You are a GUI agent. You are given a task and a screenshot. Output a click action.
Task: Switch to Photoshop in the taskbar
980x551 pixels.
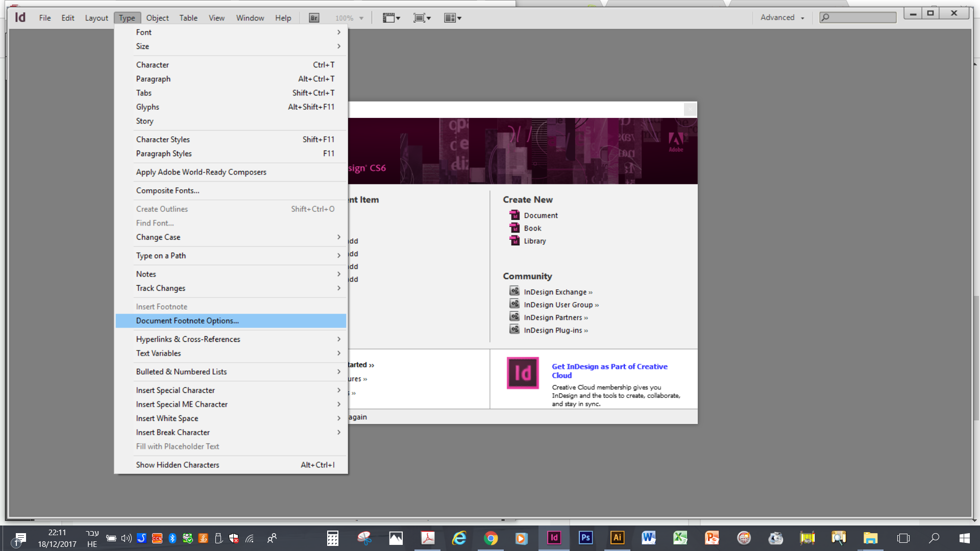click(585, 538)
